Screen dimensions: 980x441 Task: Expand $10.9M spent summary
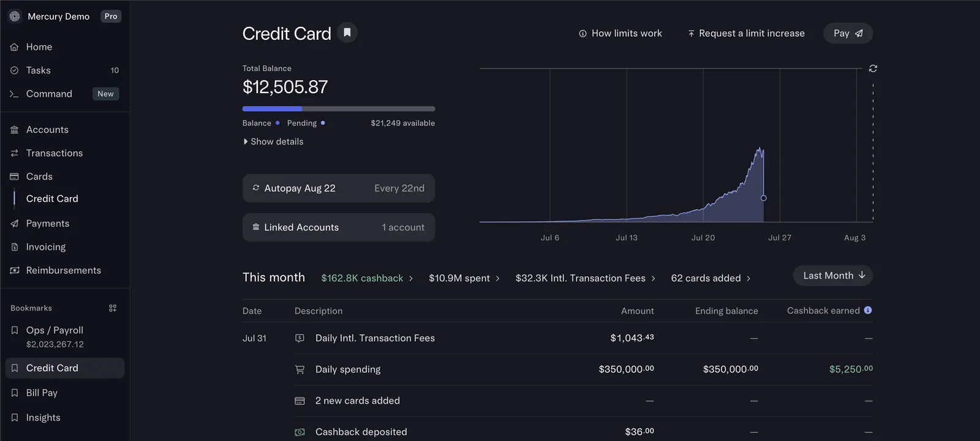click(x=464, y=278)
